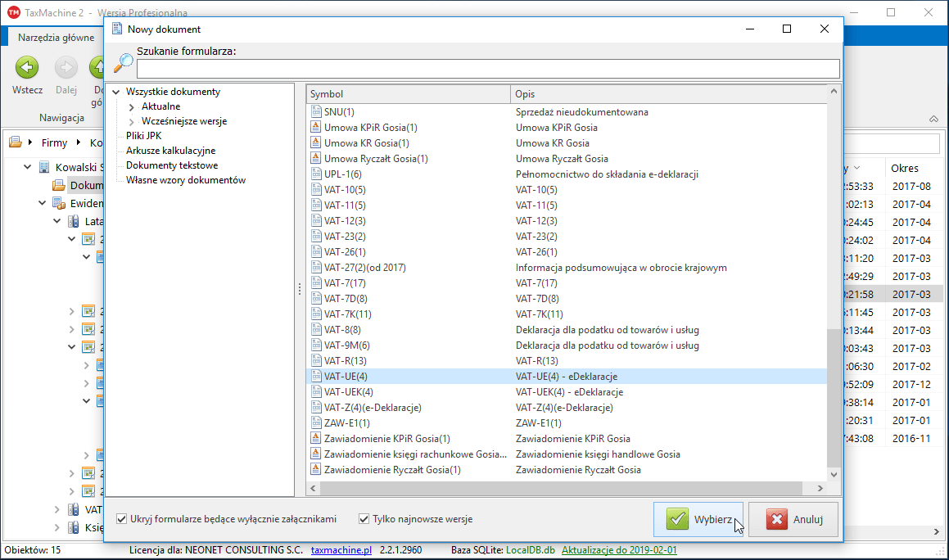The width and height of the screenshot is (949, 560).
Task: Expand the Aktualne tree node
Action: [x=133, y=106]
